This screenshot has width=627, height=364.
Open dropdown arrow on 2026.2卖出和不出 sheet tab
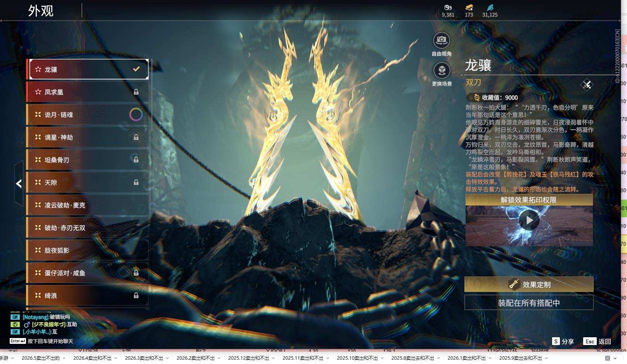pyautogui.click(x=219, y=358)
